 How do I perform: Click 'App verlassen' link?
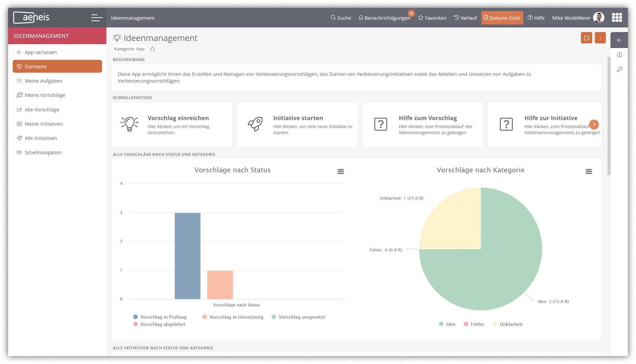(x=40, y=52)
